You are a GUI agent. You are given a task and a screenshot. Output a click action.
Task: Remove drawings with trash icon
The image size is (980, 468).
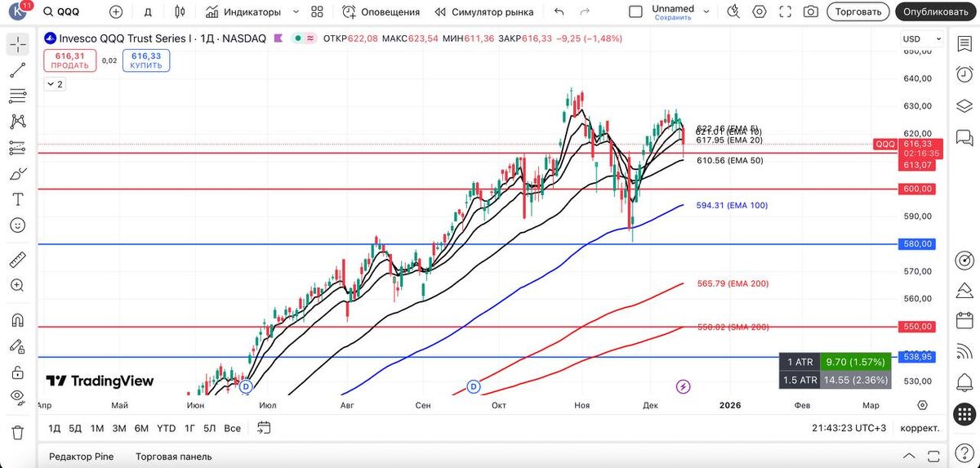[x=17, y=432]
